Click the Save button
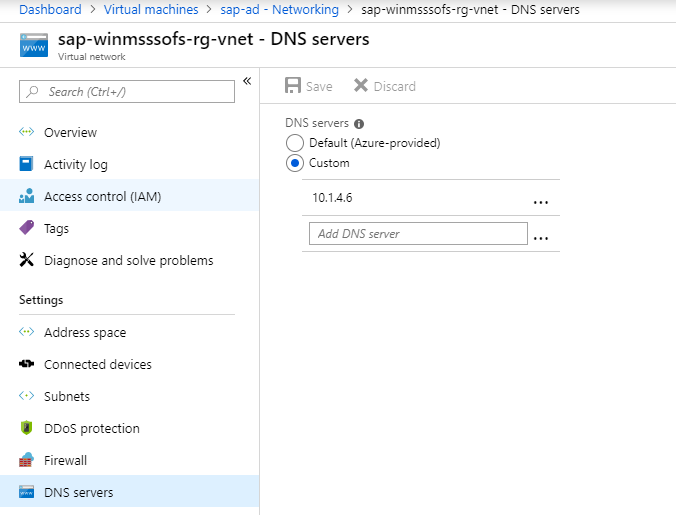 (x=308, y=86)
